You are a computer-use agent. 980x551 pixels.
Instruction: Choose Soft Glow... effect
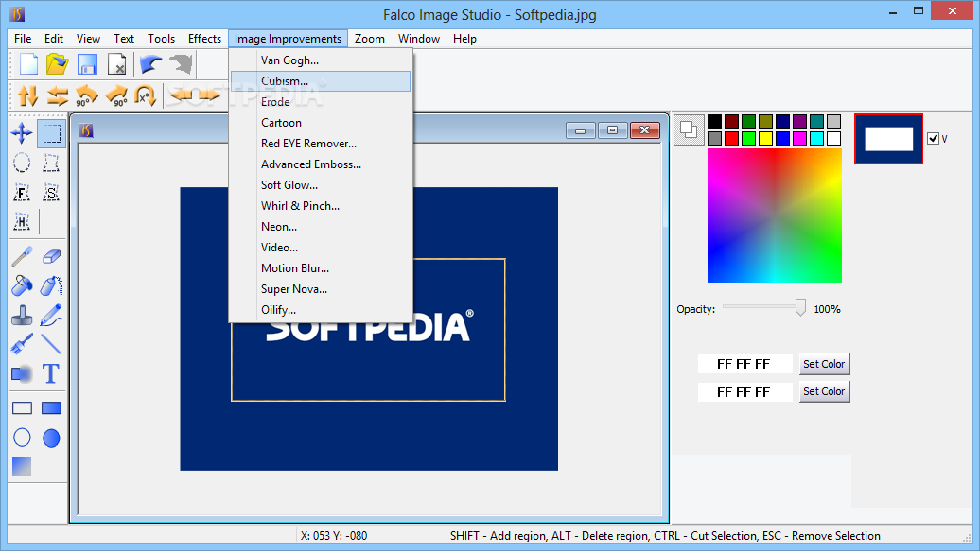coord(321,185)
